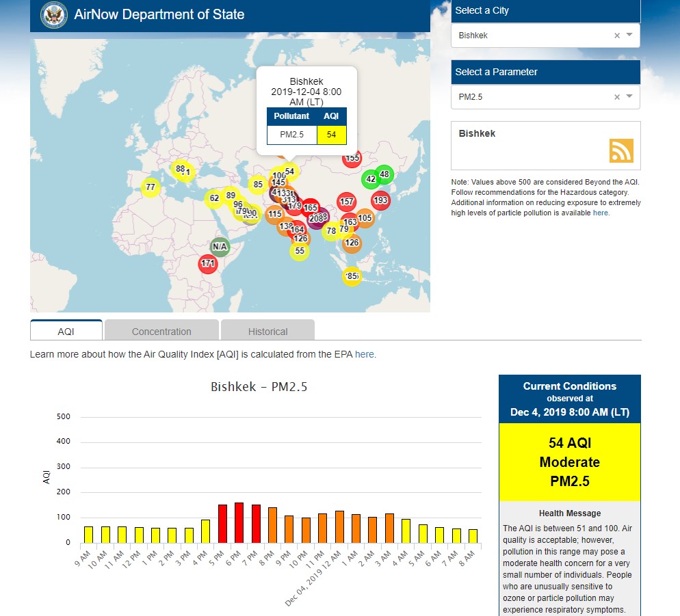Open the Bishkek city combo box
The height and width of the screenshot is (616, 680).
pyautogui.click(x=534, y=36)
